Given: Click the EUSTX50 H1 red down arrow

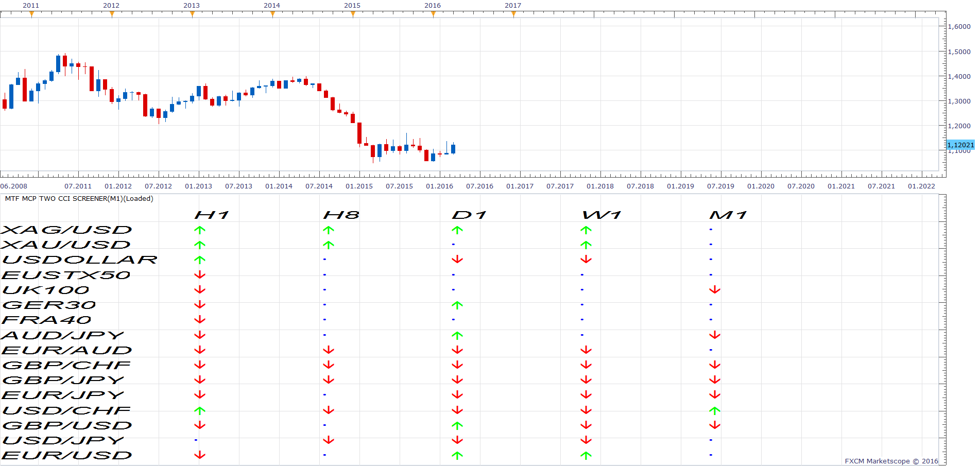Looking at the screenshot, I should click(x=200, y=275).
